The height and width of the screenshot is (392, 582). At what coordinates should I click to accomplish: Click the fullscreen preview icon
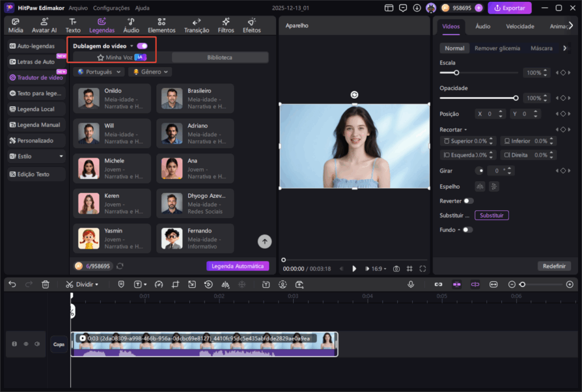click(422, 269)
